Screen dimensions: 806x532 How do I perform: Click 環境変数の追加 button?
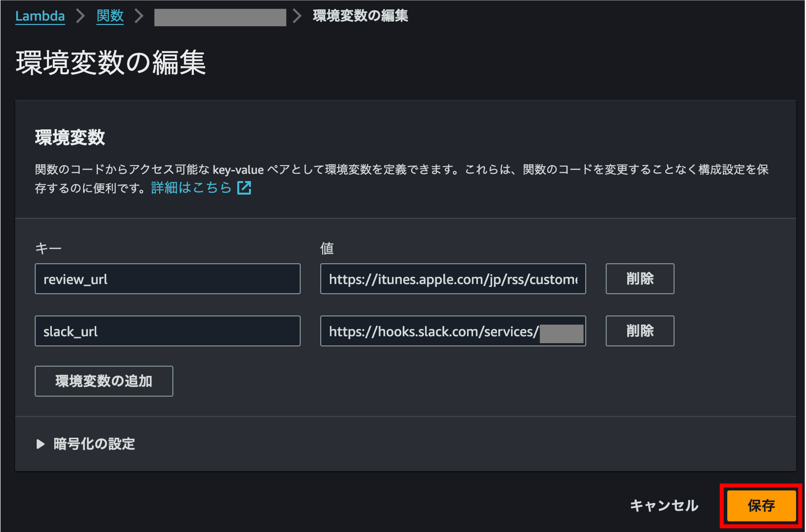click(x=104, y=381)
